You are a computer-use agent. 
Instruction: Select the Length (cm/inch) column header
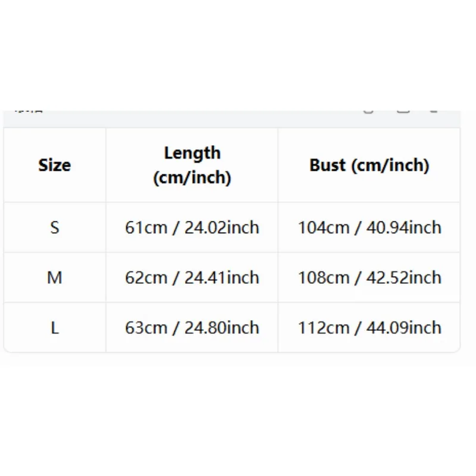click(192, 165)
